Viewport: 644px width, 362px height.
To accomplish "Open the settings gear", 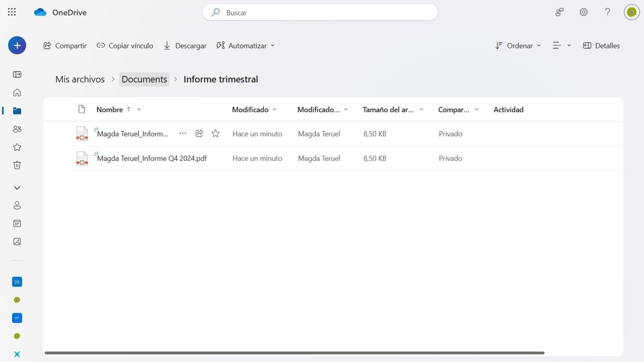I will (584, 12).
